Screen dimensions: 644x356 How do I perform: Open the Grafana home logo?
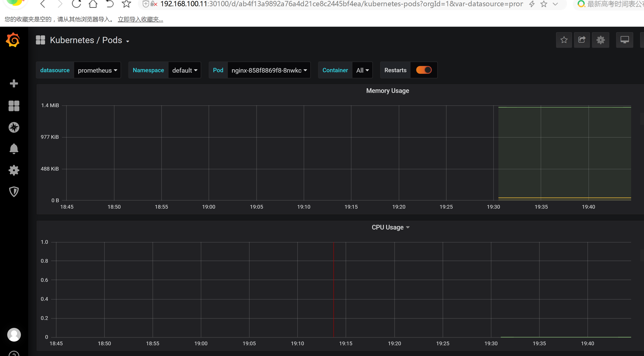click(x=13, y=40)
